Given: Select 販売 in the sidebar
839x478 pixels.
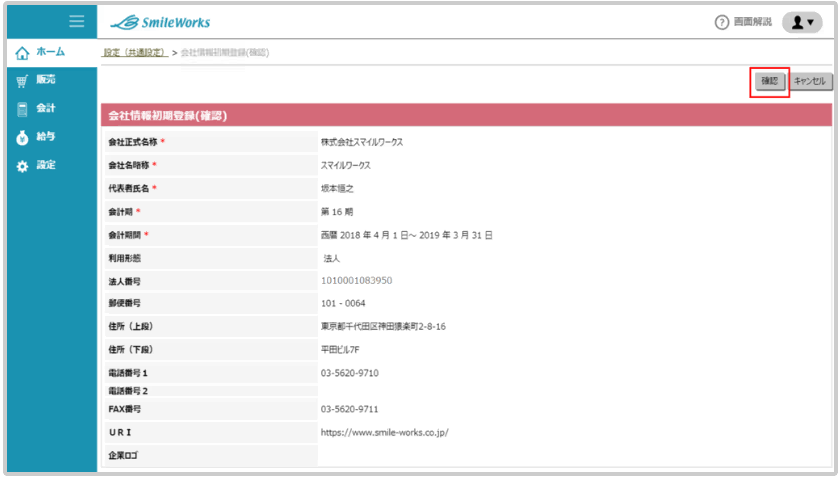Looking at the screenshot, I should click(46, 80).
